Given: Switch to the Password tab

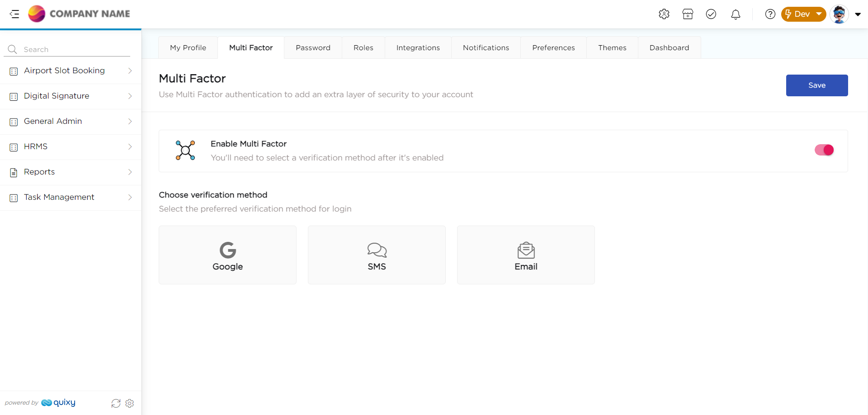Looking at the screenshot, I should pos(313,47).
